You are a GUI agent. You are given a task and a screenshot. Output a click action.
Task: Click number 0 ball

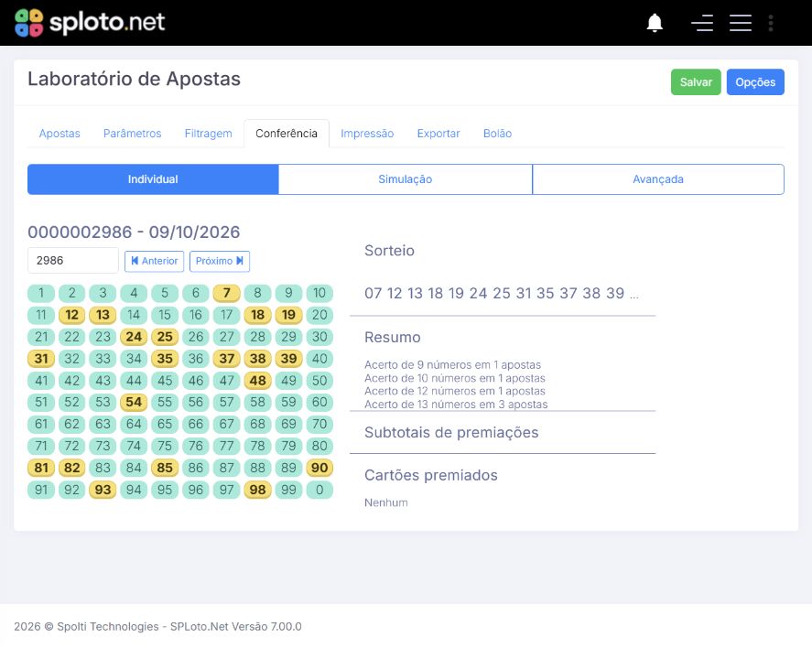[x=319, y=490]
